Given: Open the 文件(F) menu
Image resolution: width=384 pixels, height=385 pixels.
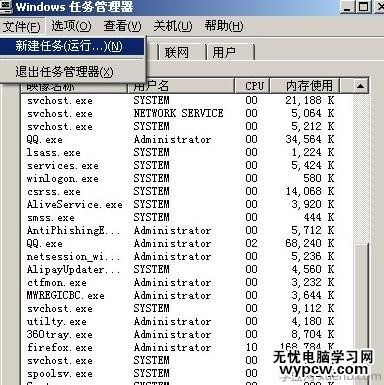Looking at the screenshot, I should point(21,26).
